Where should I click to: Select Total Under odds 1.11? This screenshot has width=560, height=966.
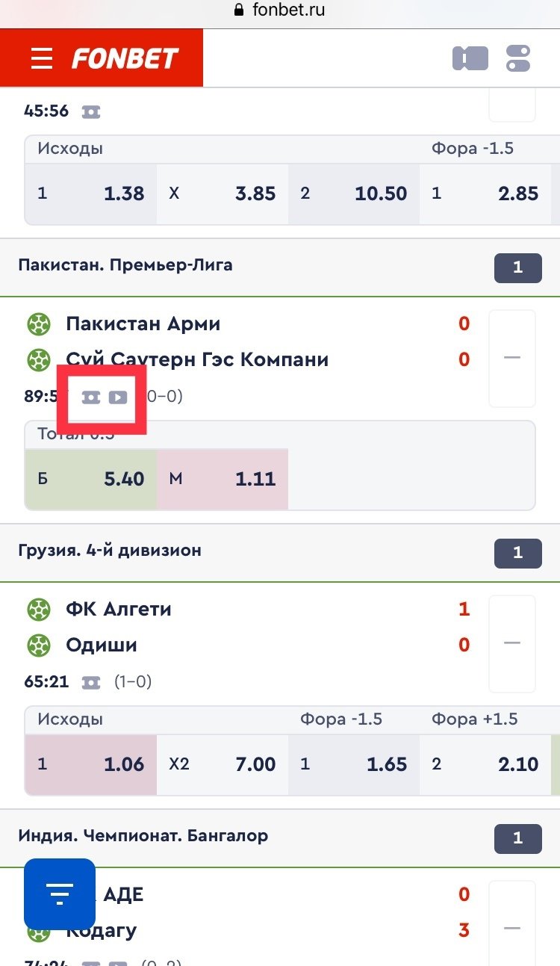[223, 479]
